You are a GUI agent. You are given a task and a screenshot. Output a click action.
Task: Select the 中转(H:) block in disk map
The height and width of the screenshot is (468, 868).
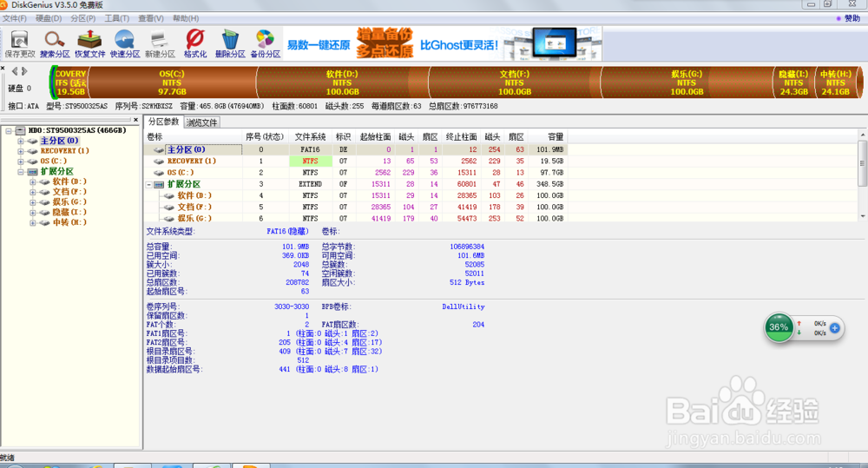(836, 82)
